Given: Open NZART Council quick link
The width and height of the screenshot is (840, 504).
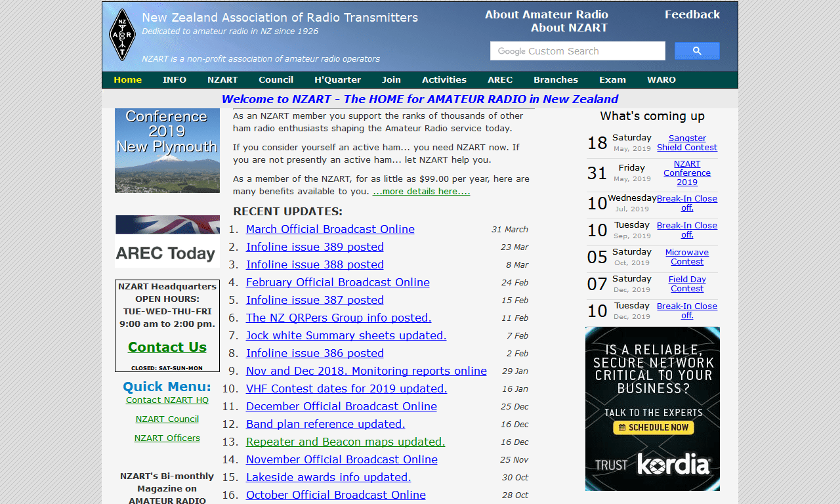Looking at the screenshot, I should [x=167, y=419].
